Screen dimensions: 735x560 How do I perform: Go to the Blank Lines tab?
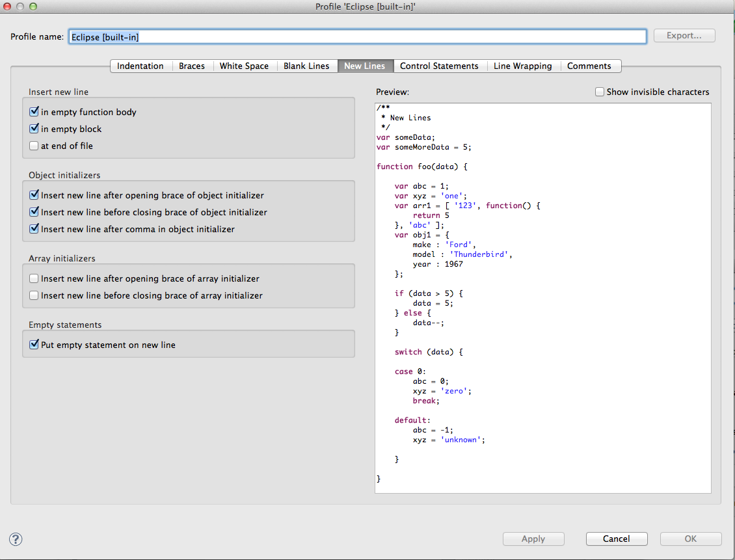306,66
